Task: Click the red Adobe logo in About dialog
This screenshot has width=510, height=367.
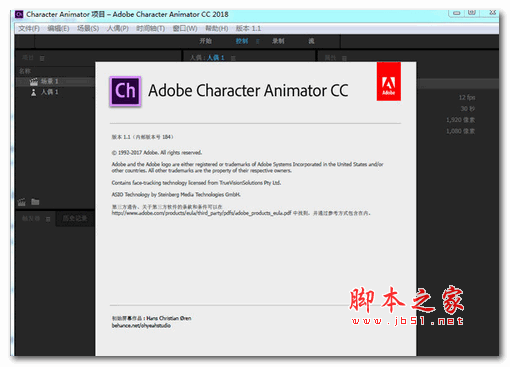Action: coord(389,81)
